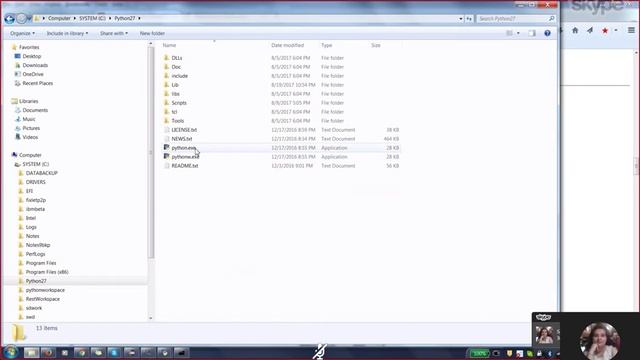
Task: Open the view options dropdown arrow
Action: pos(518,33)
